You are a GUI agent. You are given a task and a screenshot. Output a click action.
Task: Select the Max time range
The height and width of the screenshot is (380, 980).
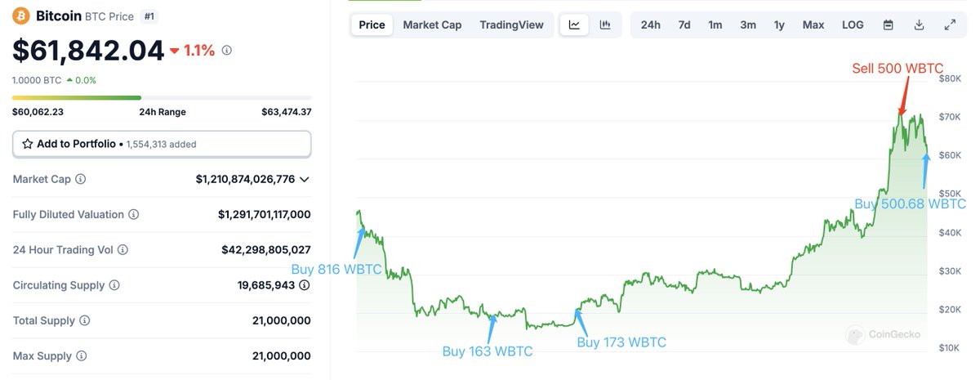click(813, 25)
